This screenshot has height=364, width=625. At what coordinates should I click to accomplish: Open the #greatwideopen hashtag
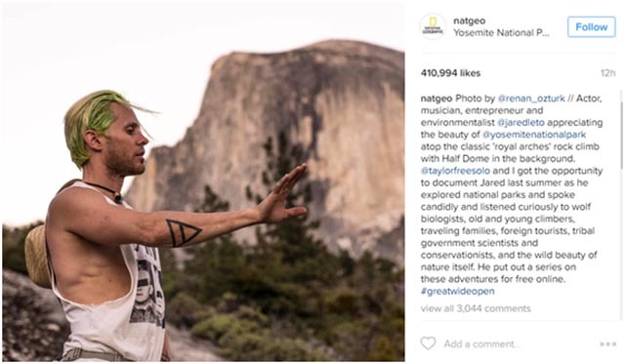click(458, 291)
